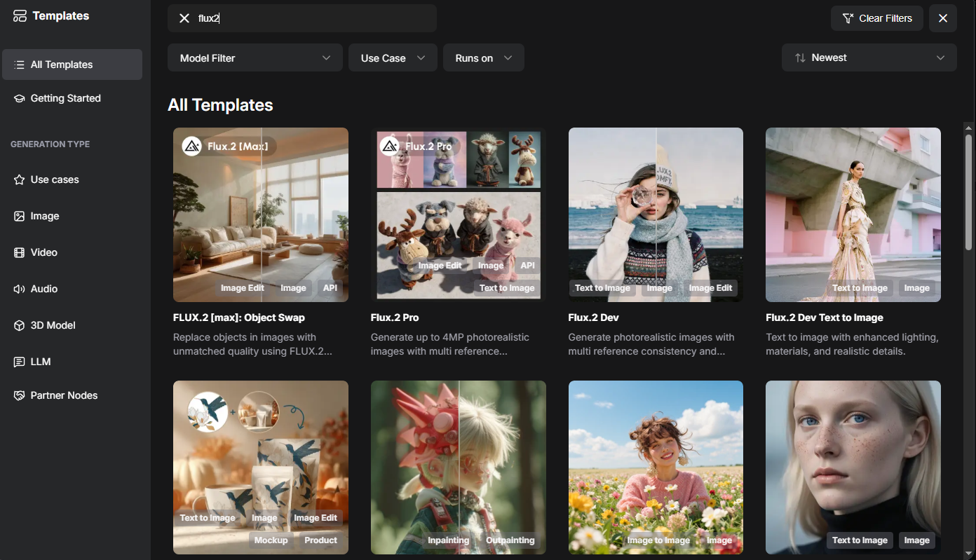The image size is (976, 560).
Task: Open the Flux.2 Pro template thumbnail
Action: [459, 214]
